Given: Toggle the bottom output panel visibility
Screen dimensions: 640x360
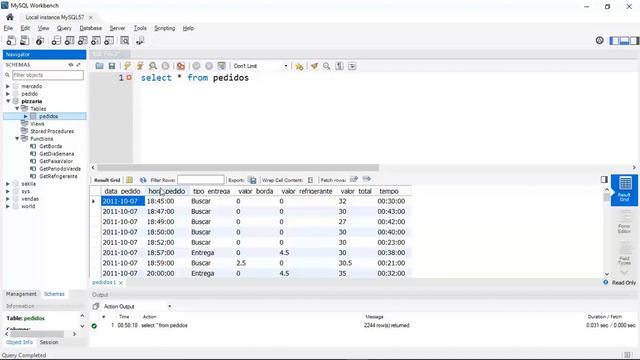Looking at the screenshot, I should coord(624,40).
